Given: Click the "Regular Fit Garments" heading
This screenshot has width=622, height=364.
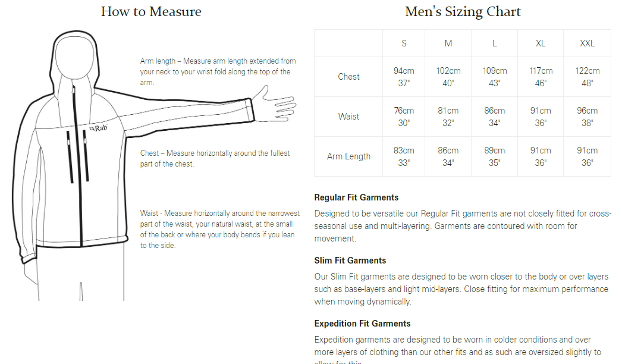Looking at the screenshot, I should [x=356, y=197].
